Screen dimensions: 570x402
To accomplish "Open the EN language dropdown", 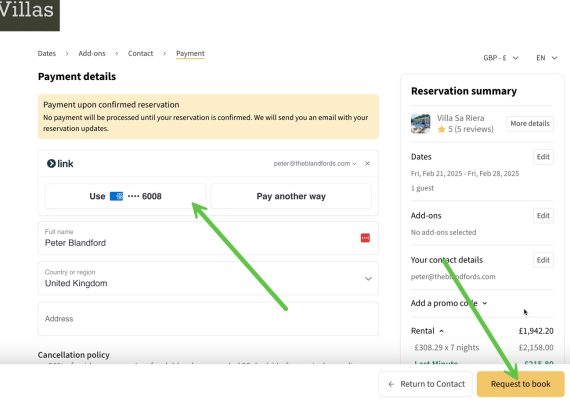I will (x=546, y=58).
